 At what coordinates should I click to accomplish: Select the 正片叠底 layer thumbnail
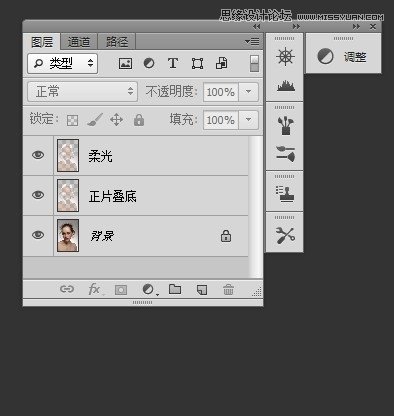(68, 196)
